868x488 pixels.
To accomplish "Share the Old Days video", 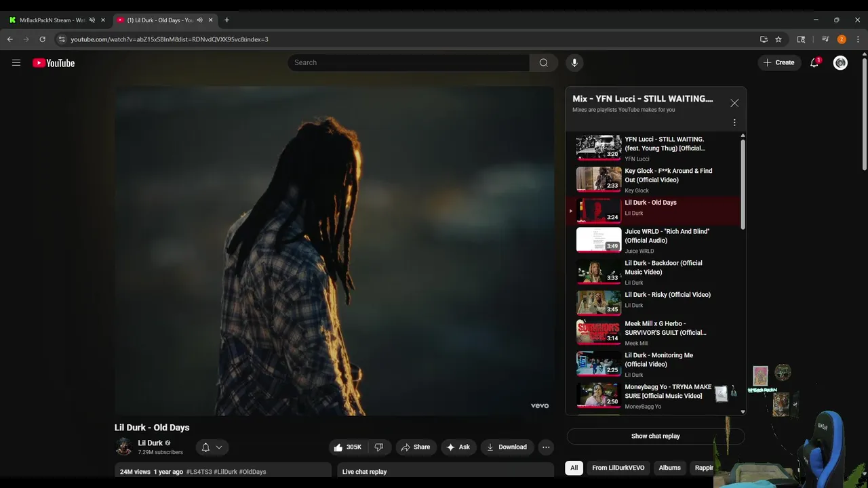I will (x=416, y=447).
